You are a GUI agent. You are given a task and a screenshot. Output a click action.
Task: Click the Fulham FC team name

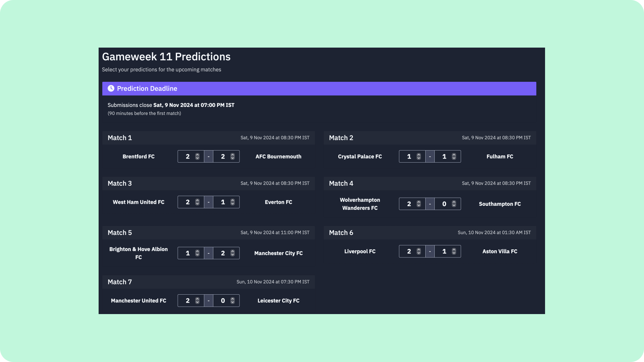pos(500,157)
